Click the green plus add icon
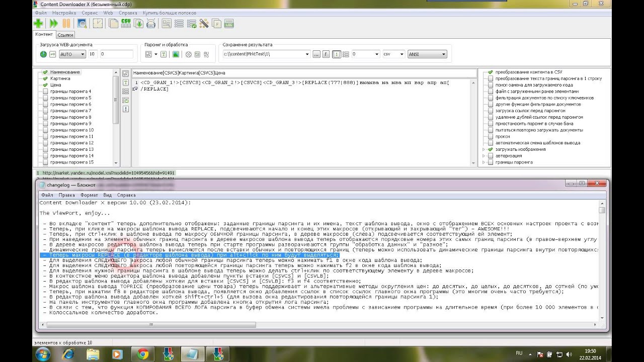This screenshot has height=362, width=644. tap(38, 23)
